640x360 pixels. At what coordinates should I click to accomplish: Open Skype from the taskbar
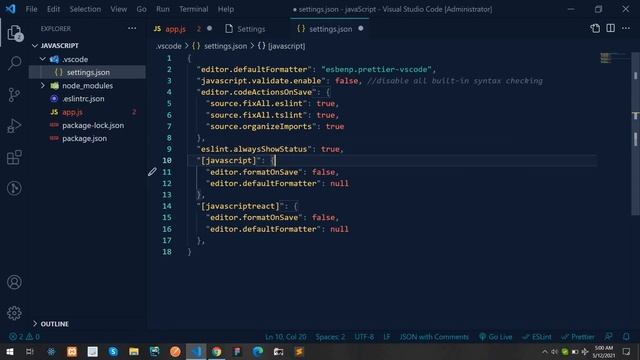click(x=113, y=351)
